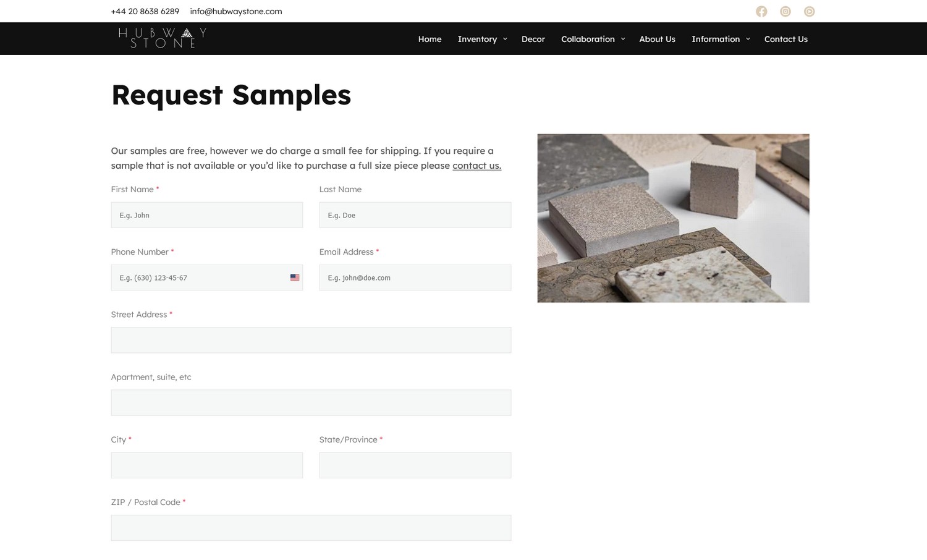The image size is (927, 560).
Task: Open Contact Us in the navigation
Action: tap(785, 39)
